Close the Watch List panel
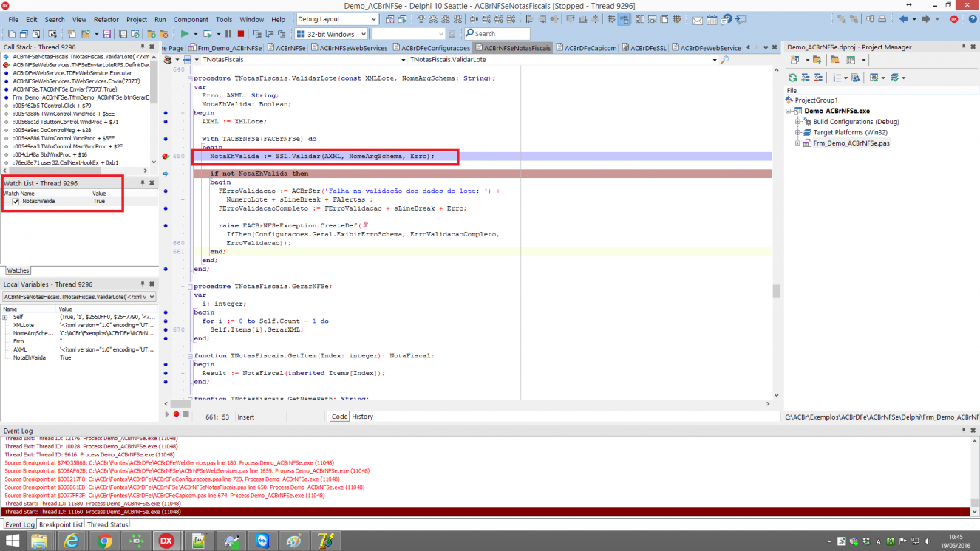 click(x=152, y=183)
